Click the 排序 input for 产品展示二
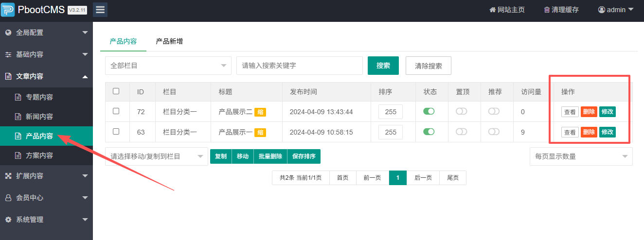This screenshot has width=644, height=240. [x=391, y=112]
